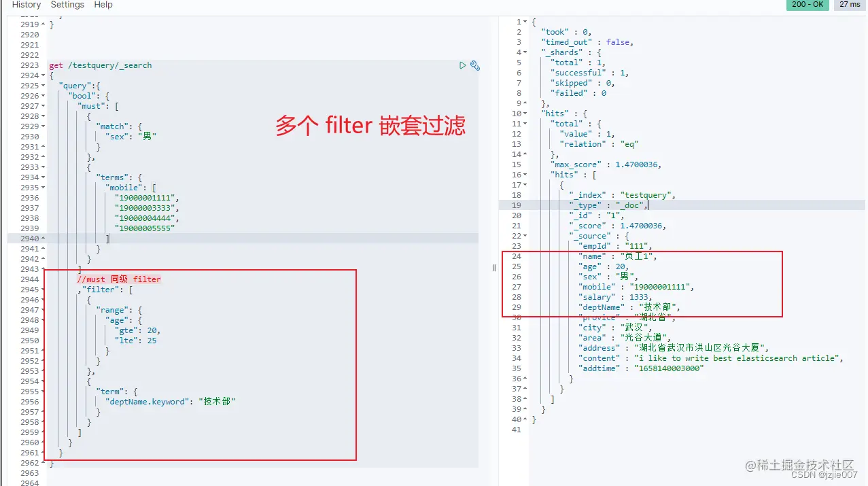The height and width of the screenshot is (486, 868).
Task: Open the Settings menu
Action: (67, 5)
